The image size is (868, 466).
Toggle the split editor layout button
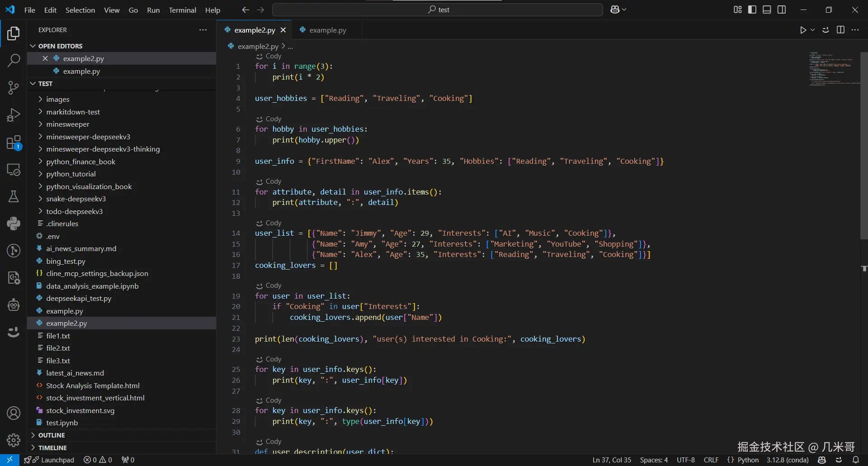841,29
